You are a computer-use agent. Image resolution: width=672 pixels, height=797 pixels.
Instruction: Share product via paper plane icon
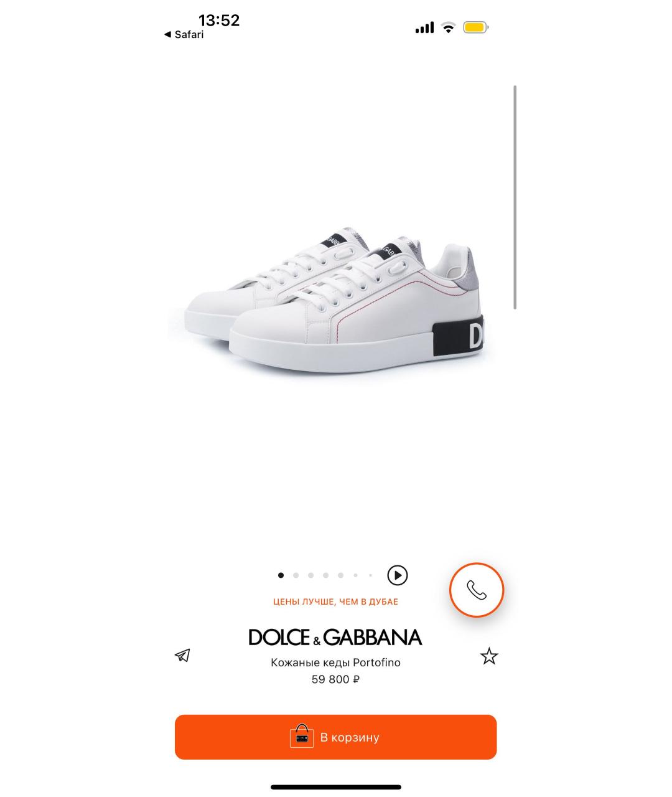pos(182,655)
